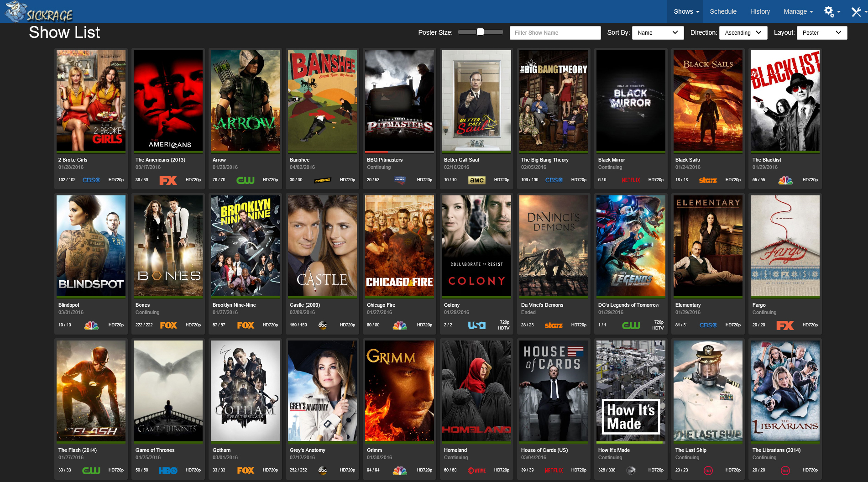Click the Filter Show Name field
The image size is (868, 482).
pyautogui.click(x=555, y=32)
